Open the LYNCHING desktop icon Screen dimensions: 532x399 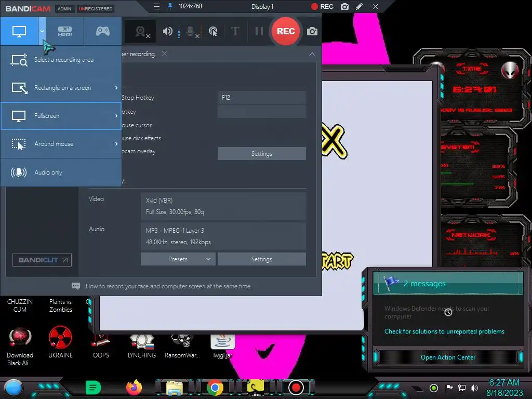point(141,346)
